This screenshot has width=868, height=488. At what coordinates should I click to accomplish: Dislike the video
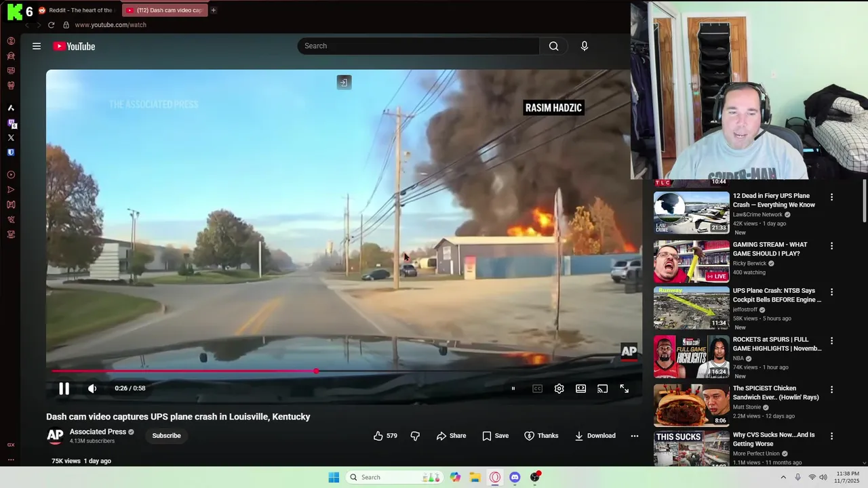pos(415,436)
